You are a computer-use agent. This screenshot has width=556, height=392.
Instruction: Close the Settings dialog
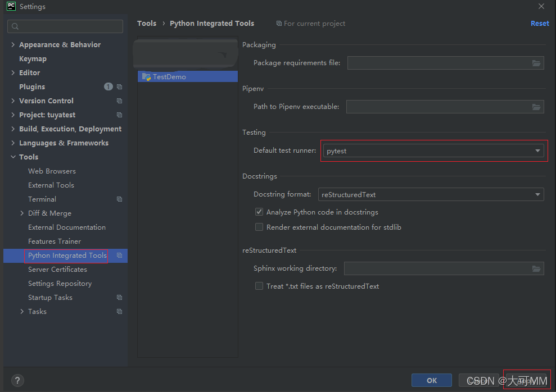click(x=541, y=6)
